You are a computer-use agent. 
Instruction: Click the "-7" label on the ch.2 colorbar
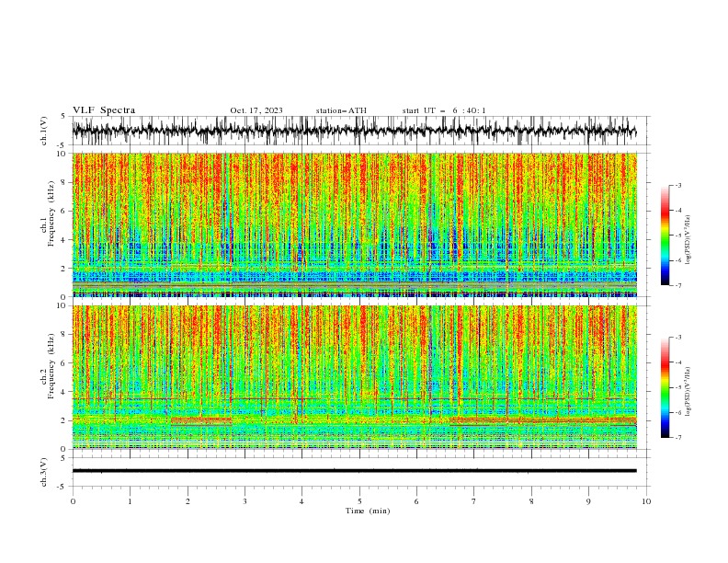point(678,438)
